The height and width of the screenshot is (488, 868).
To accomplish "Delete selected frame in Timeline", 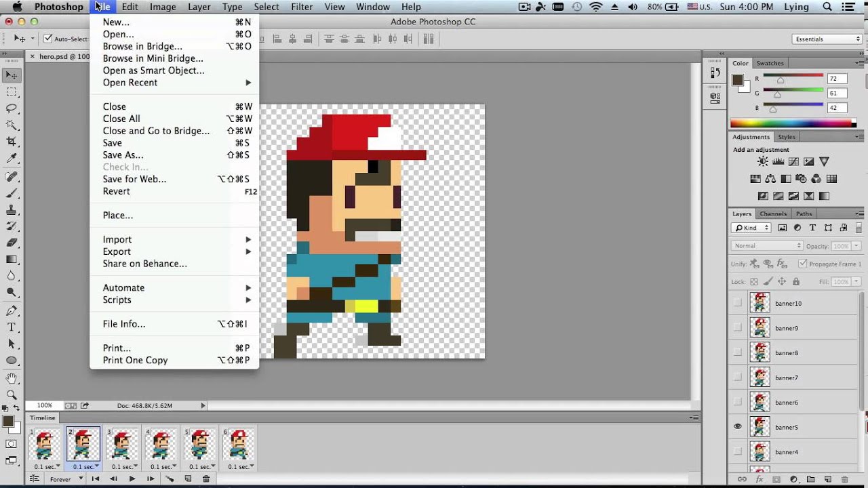I will click(206, 479).
